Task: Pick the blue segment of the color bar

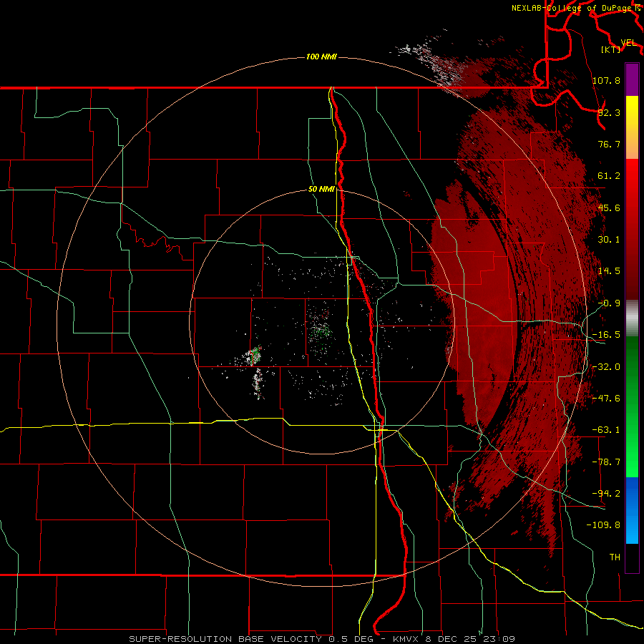Action: [x=632, y=510]
